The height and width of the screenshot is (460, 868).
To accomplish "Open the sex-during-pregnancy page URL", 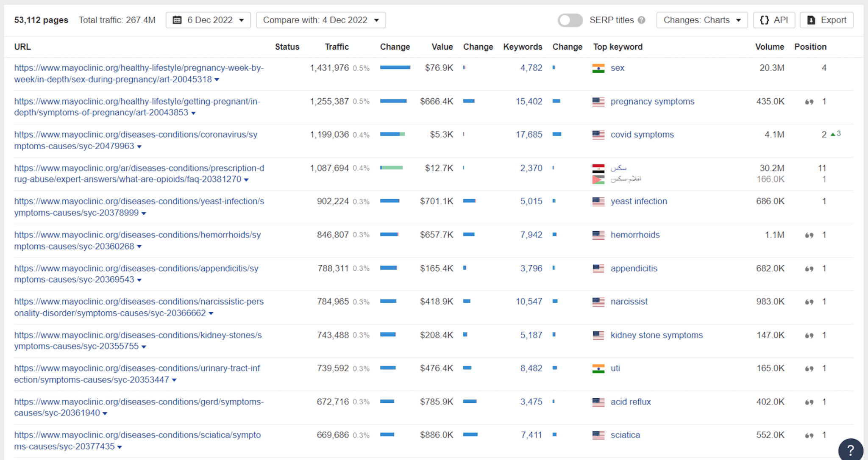I will [x=139, y=73].
